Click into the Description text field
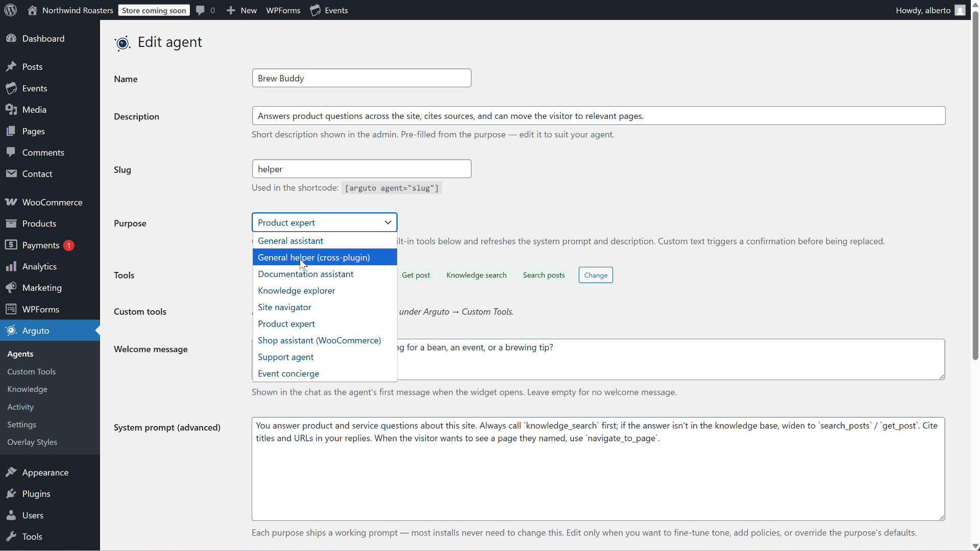This screenshot has width=980, height=551. click(x=598, y=116)
